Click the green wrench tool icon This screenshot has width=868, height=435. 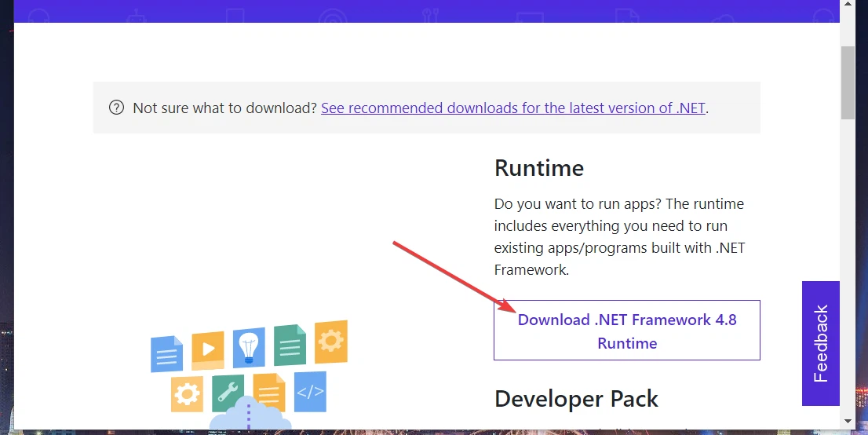228,393
